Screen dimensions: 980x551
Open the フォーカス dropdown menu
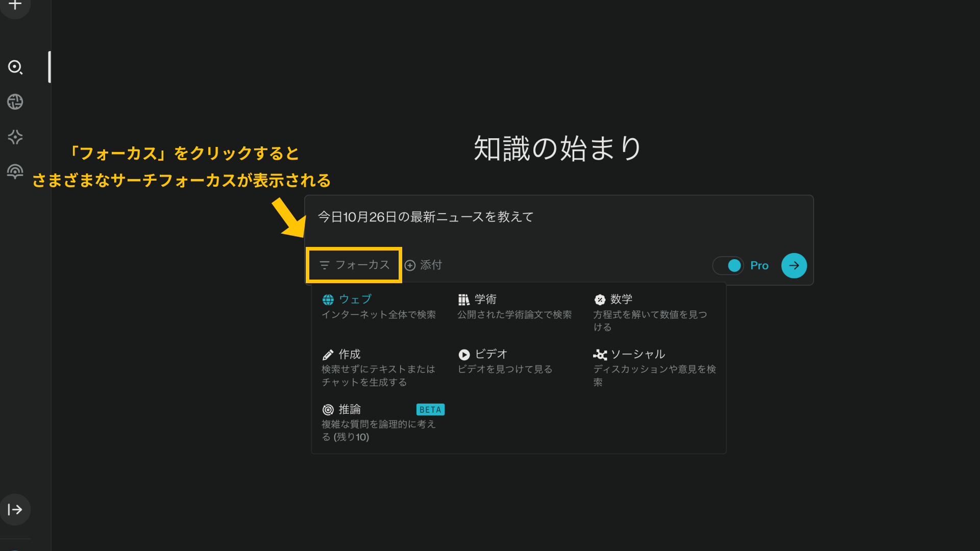pos(354,265)
